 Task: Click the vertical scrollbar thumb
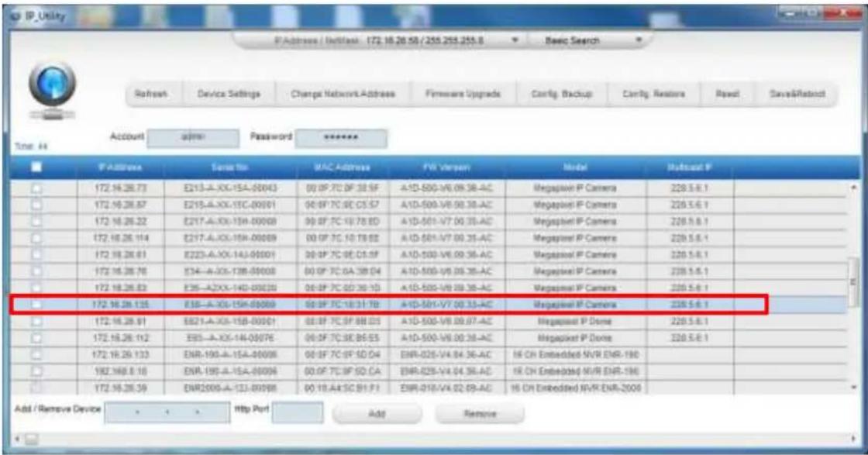coord(853,282)
